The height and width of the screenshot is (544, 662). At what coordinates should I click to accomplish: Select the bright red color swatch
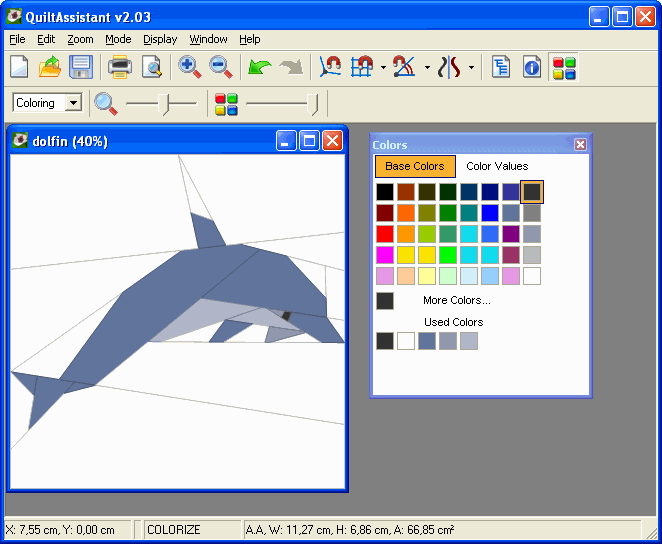385,234
